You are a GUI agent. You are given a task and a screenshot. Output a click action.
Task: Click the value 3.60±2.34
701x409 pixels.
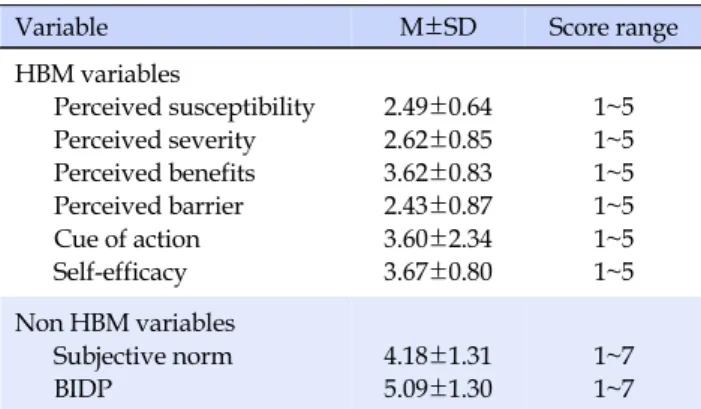click(438, 239)
